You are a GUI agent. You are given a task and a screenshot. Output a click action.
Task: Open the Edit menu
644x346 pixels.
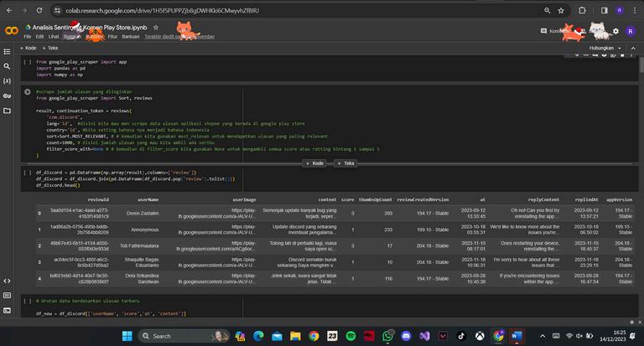[x=39, y=37]
